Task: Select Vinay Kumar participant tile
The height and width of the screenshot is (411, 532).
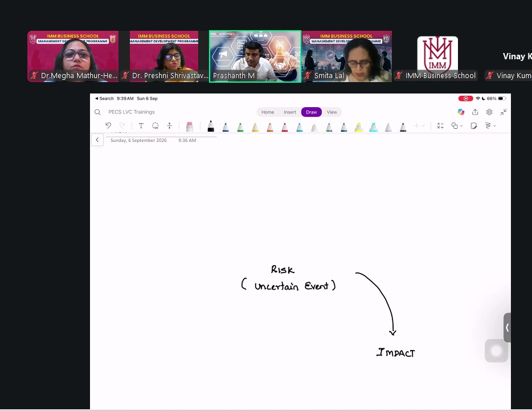Action: pyautogui.click(x=508, y=56)
